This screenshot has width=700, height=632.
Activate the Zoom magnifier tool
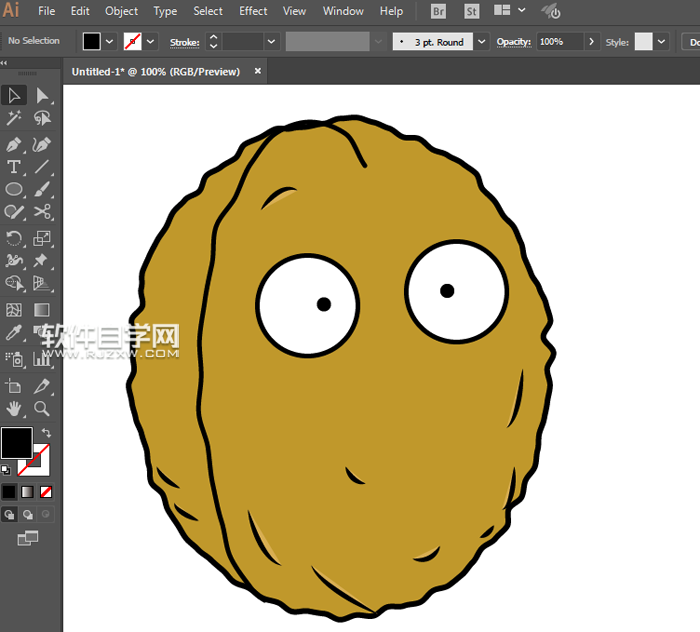point(42,408)
